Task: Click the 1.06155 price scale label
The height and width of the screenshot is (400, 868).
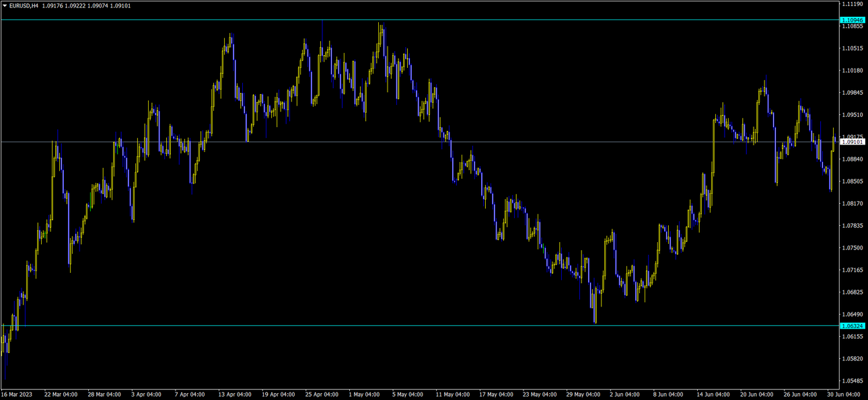Action: pos(853,337)
